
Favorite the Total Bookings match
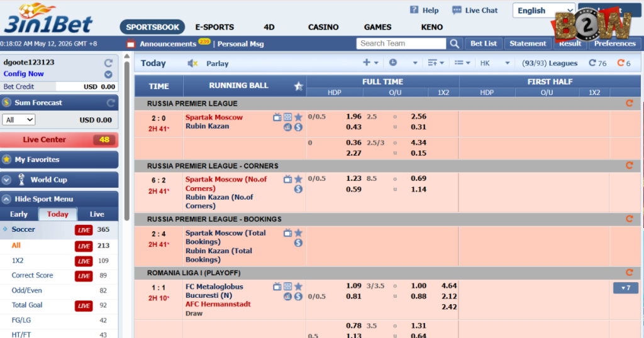(299, 233)
